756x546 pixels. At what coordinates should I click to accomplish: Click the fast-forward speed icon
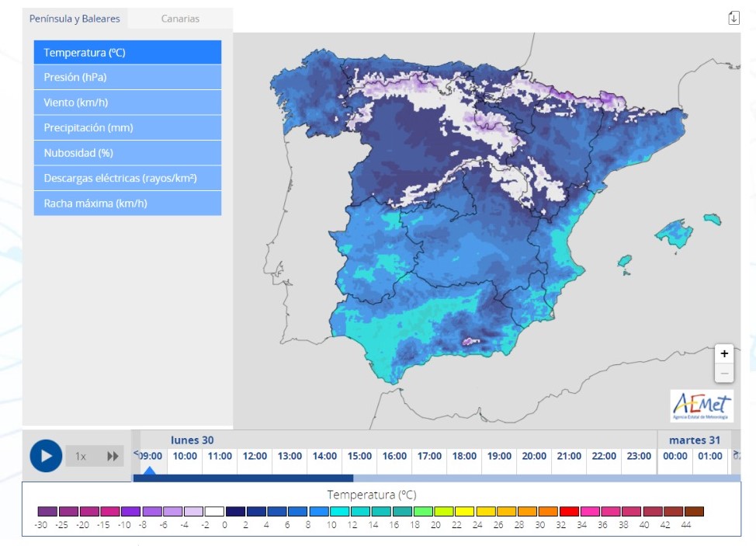click(x=113, y=457)
